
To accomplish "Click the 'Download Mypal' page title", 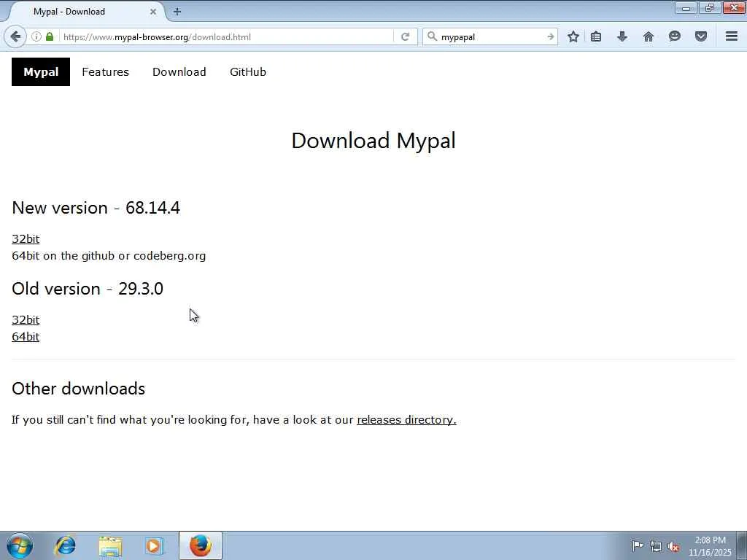I will [373, 141].
